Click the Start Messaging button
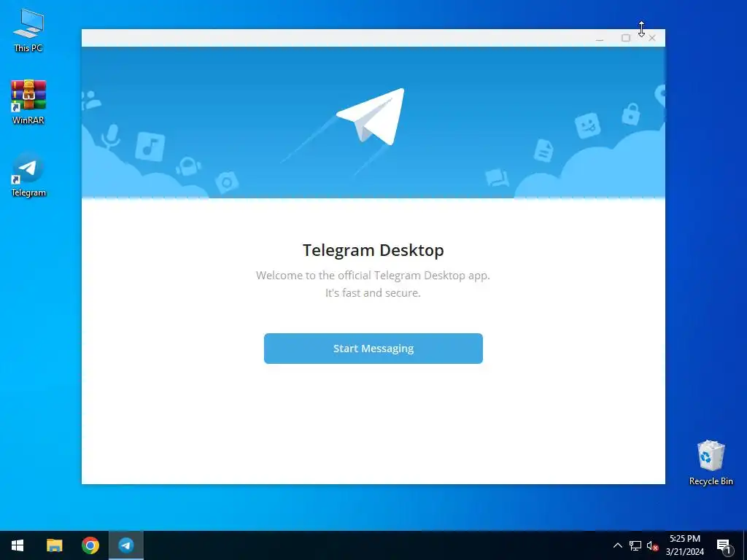Image resolution: width=747 pixels, height=560 pixels. pos(373,349)
